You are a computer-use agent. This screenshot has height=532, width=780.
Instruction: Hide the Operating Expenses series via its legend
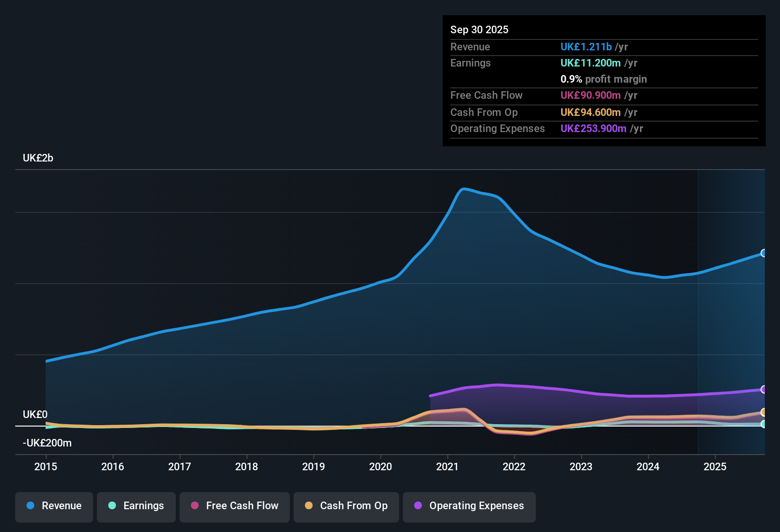[x=469, y=506]
